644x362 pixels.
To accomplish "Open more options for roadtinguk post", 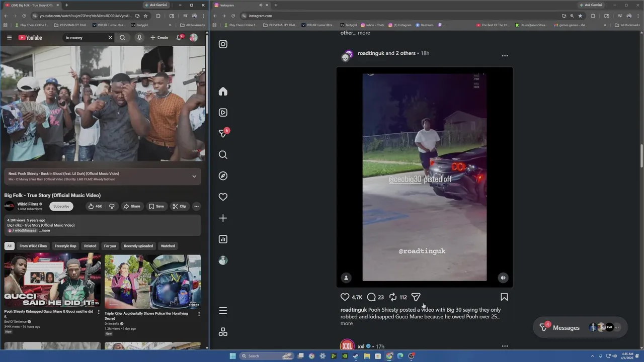I will pos(505,56).
